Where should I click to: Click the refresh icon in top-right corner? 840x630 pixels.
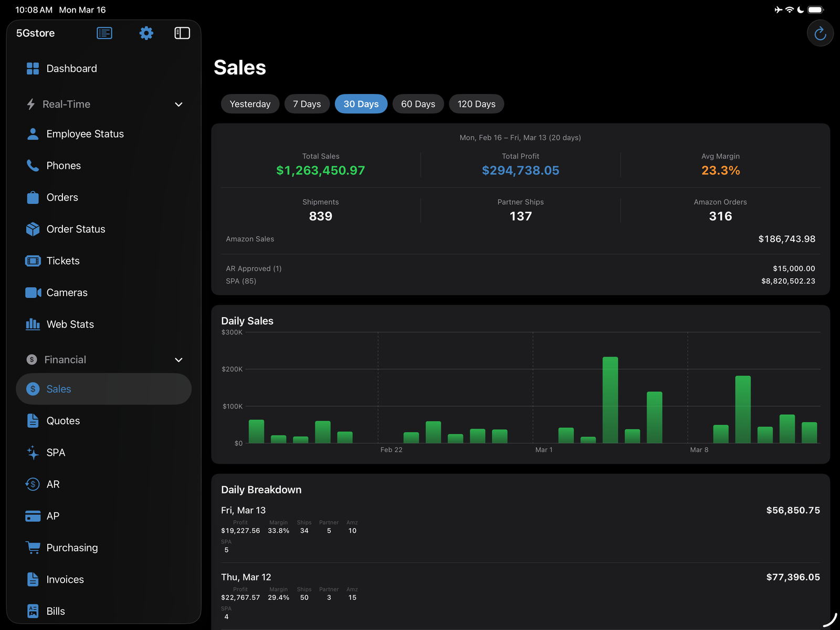point(820,33)
